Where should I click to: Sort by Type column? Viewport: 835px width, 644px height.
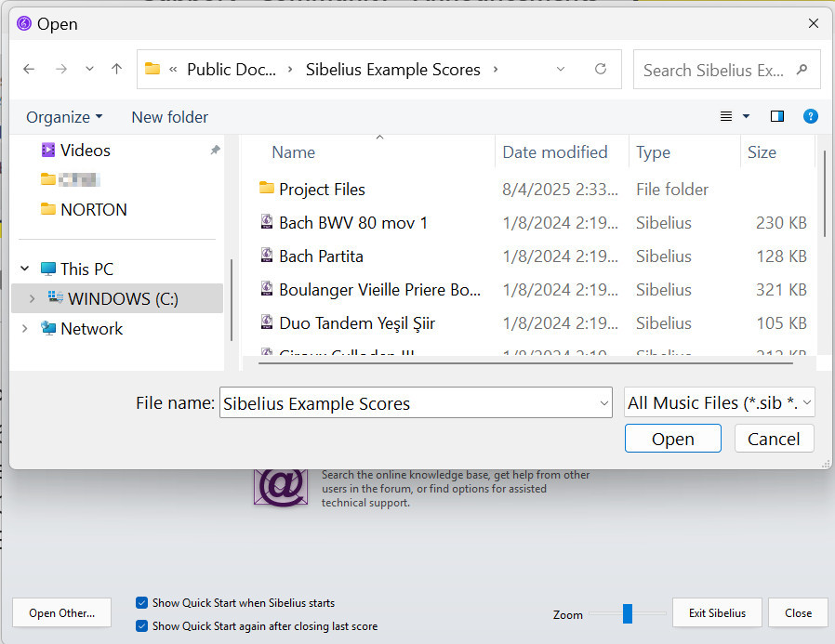coord(653,152)
